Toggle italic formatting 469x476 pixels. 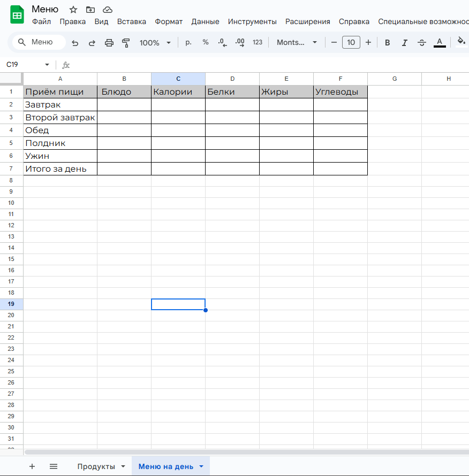(x=404, y=42)
